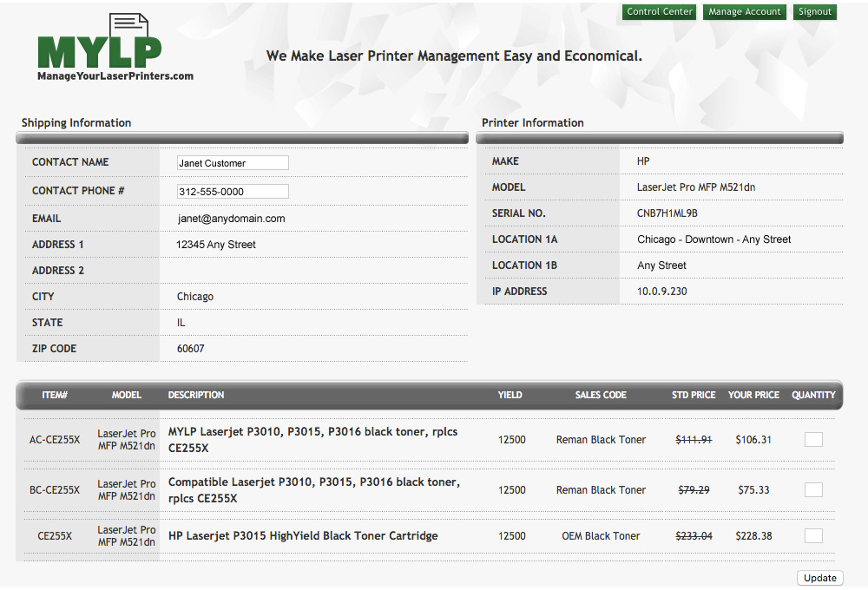Open the Control Center page
The image size is (868, 590).
coord(660,12)
